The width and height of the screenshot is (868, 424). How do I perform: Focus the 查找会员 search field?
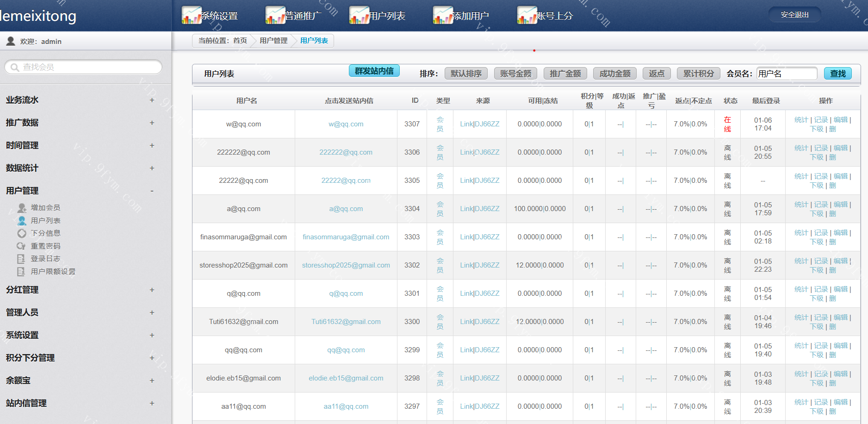[x=88, y=67]
